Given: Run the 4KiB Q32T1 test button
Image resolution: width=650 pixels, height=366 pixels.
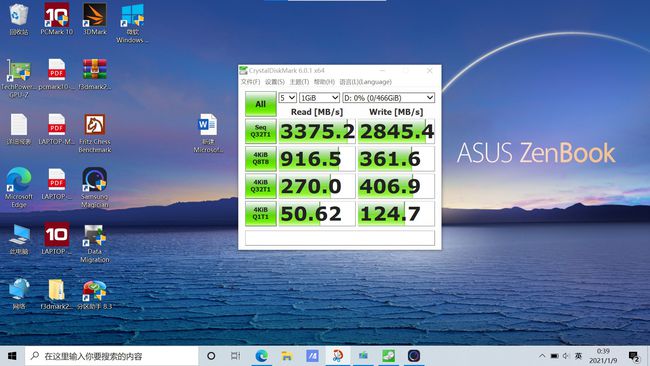Looking at the screenshot, I should click(260, 186).
